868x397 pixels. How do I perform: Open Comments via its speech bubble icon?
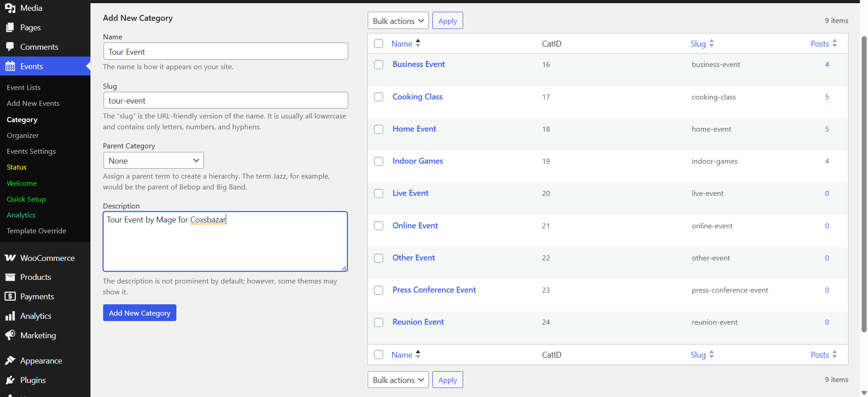tap(10, 47)
